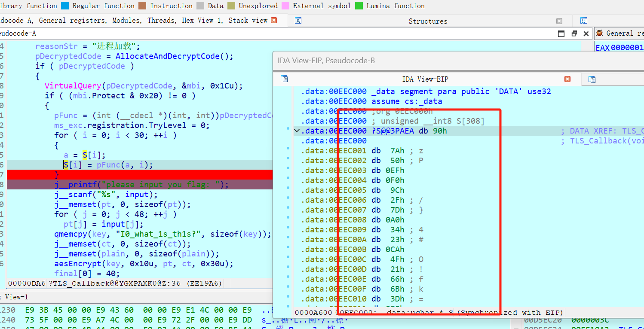Collapse the ?S@@3PAEA data array
The height and width of the screenshot is (329, 644).
(297, 131)
